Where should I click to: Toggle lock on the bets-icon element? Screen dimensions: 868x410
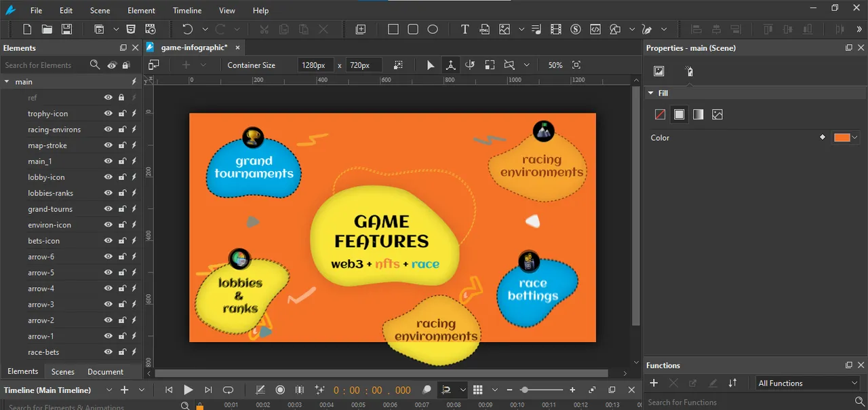point(122,241)
